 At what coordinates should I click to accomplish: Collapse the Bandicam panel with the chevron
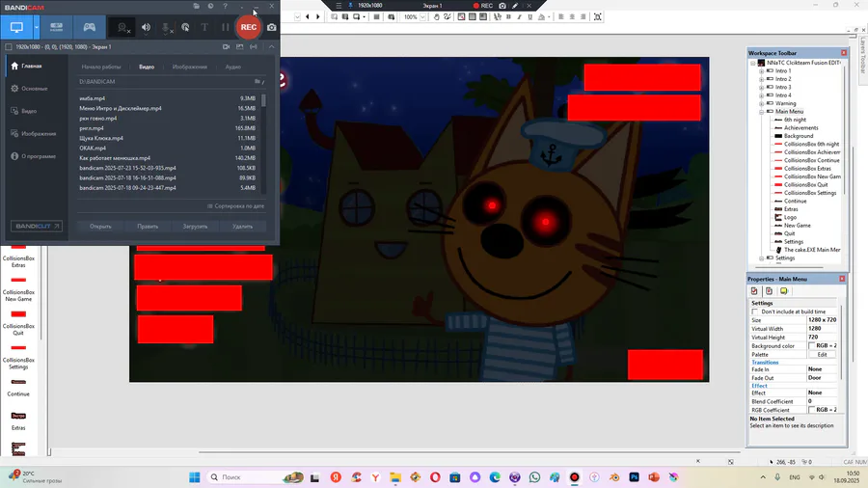point(271,47)
